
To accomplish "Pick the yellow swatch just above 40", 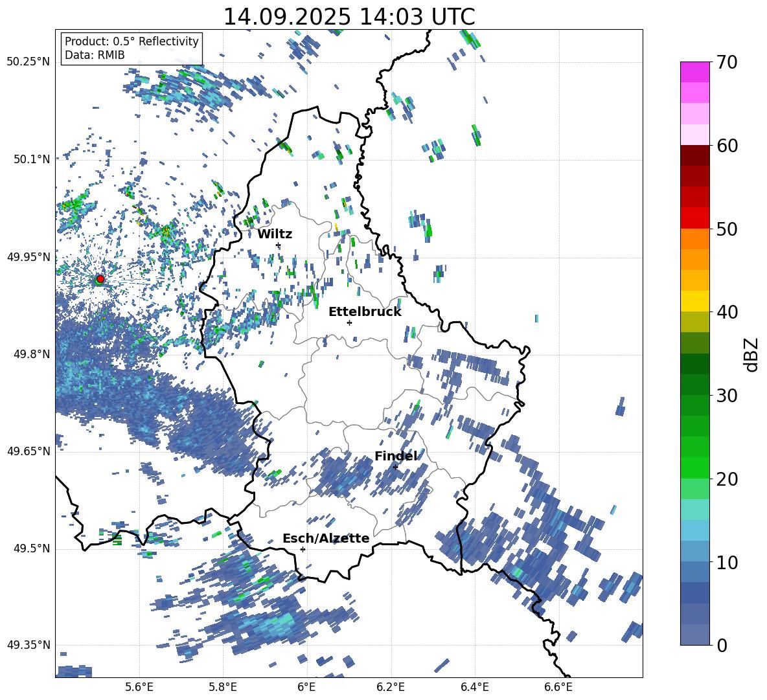I will coord(695,301).
